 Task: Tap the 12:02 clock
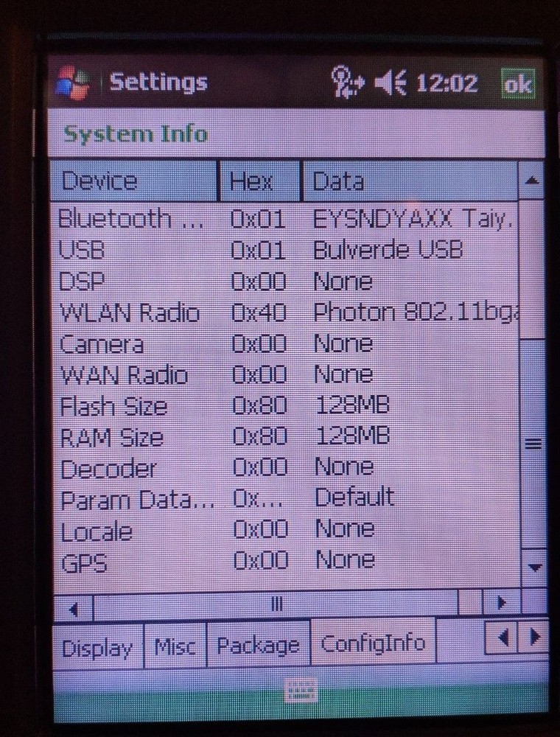point(447,84)
